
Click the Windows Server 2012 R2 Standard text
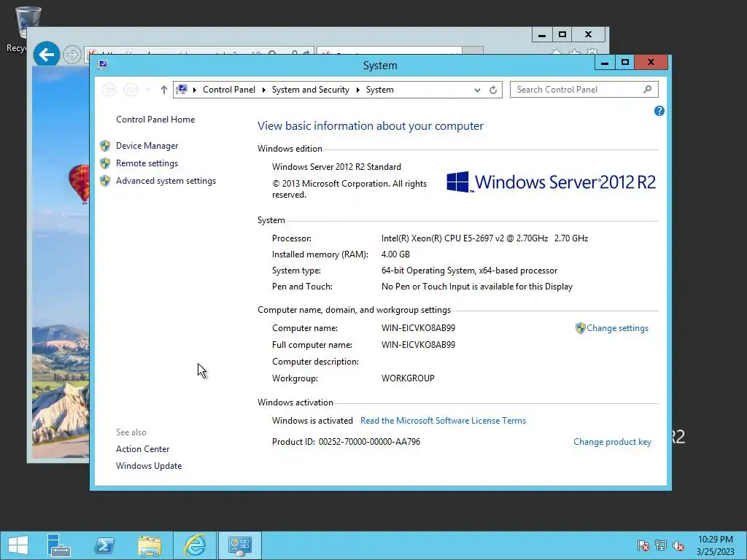click(336, 167)
